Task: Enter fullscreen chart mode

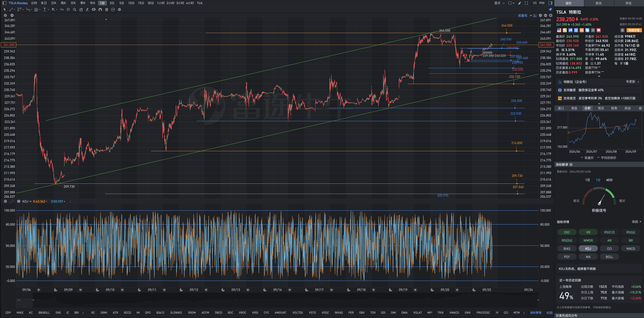Action: click(x=526, y=3)
